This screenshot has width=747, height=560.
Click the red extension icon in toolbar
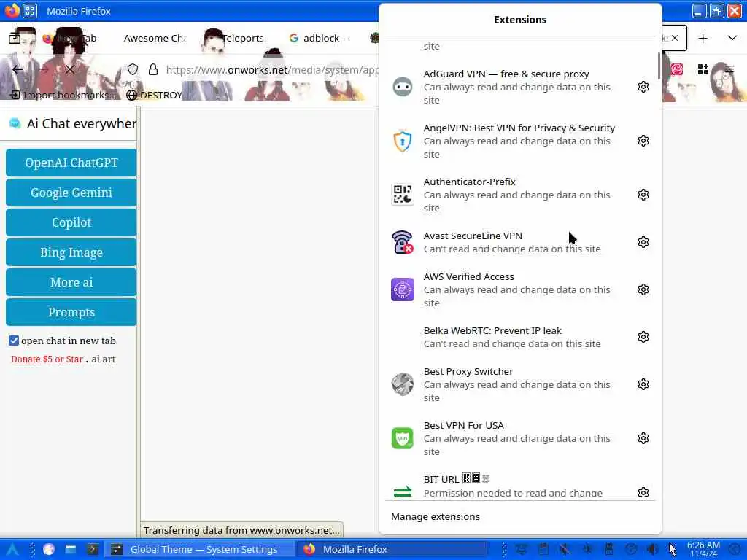[676, 69]
